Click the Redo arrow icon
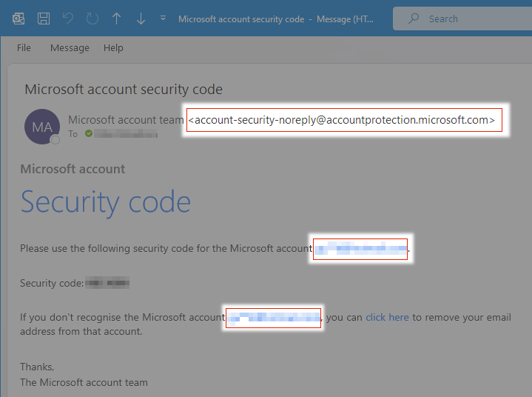 pos(92,19)
